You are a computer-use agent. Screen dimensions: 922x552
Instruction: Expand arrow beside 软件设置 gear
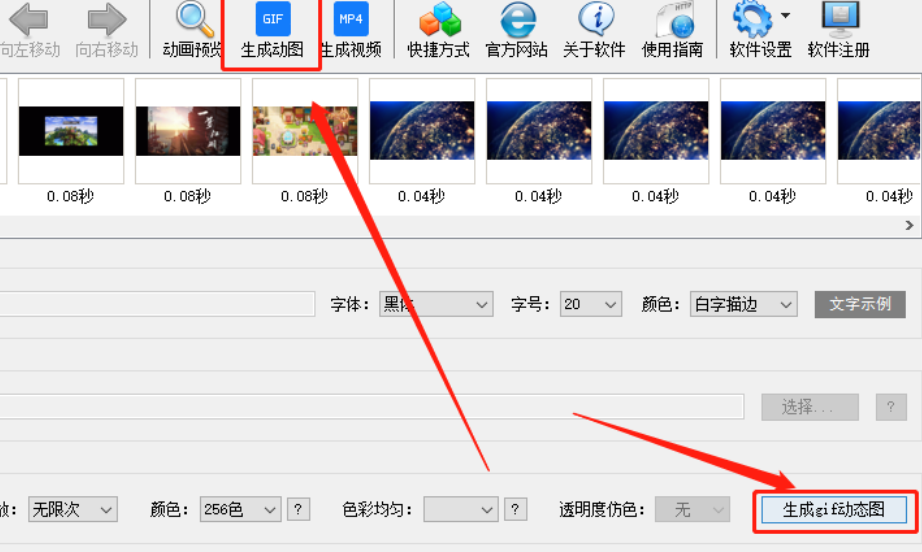point(785,15)
